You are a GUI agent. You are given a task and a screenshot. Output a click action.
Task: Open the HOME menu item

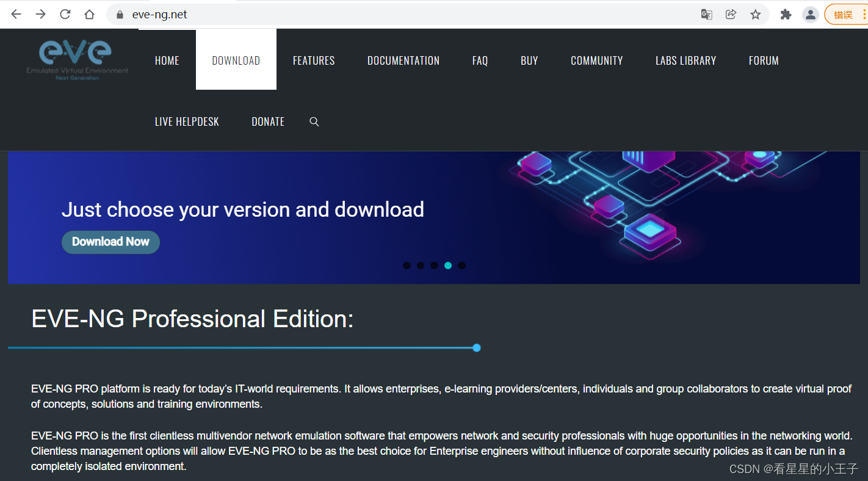[167, 60]
